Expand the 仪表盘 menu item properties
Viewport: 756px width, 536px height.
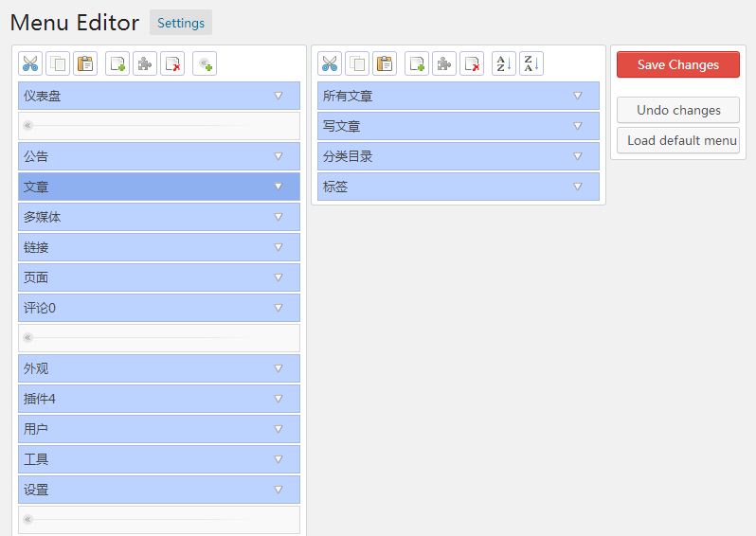279,96
